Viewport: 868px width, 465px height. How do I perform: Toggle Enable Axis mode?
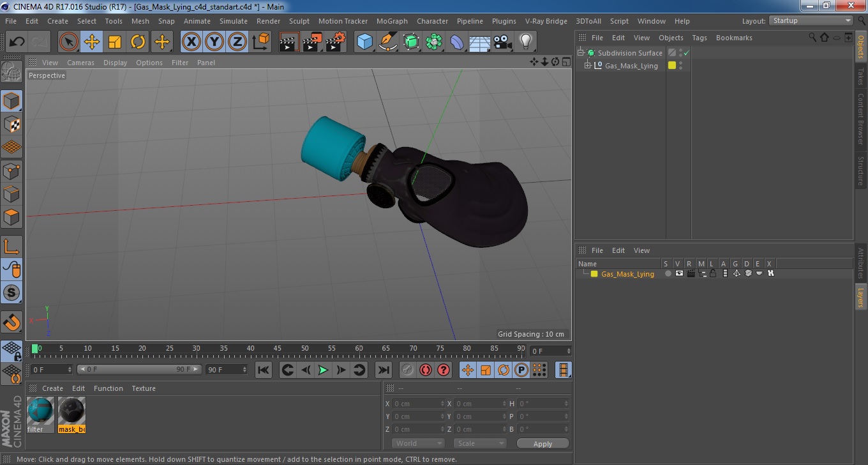[x=11, y=247]
